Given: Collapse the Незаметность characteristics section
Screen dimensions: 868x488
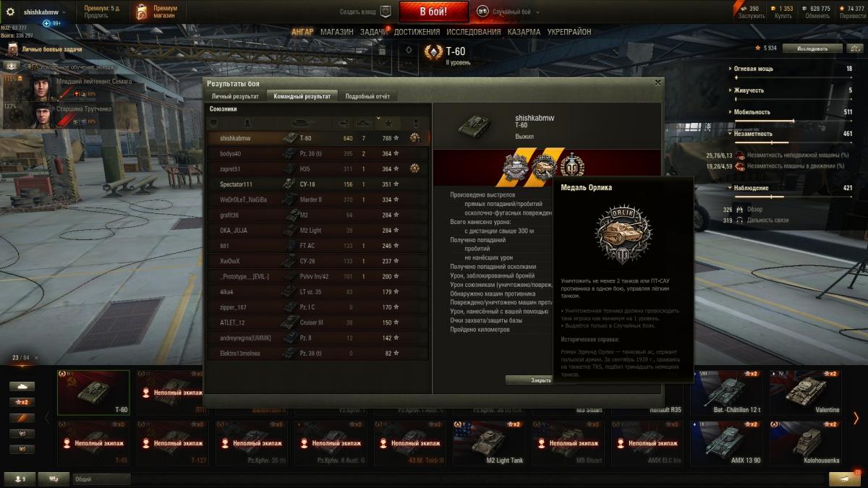Looking at the screenshot, I should pyautogui.click(x=752, y=134).
